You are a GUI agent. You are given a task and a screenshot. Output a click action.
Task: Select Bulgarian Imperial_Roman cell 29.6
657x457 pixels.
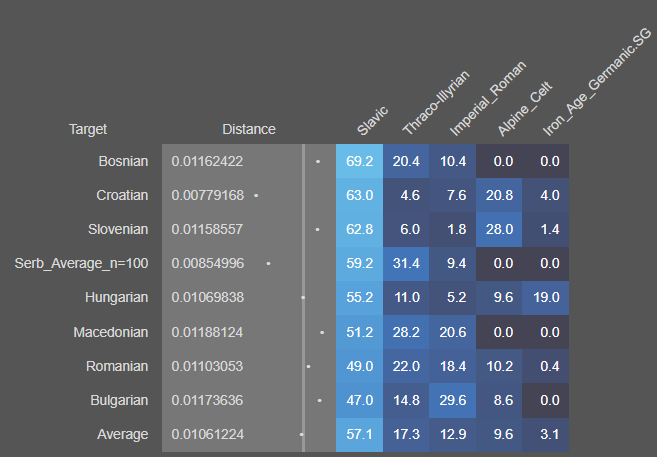tap(453, 400)
